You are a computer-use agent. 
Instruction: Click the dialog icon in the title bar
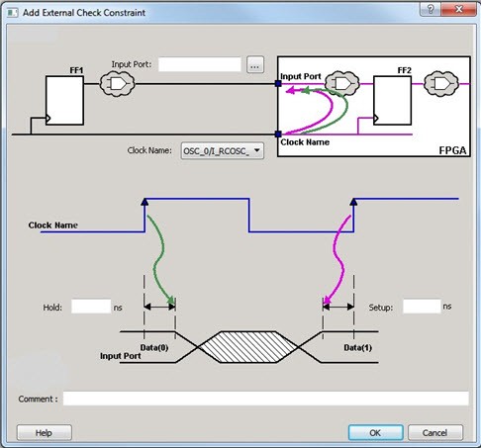tap(12, 13)
